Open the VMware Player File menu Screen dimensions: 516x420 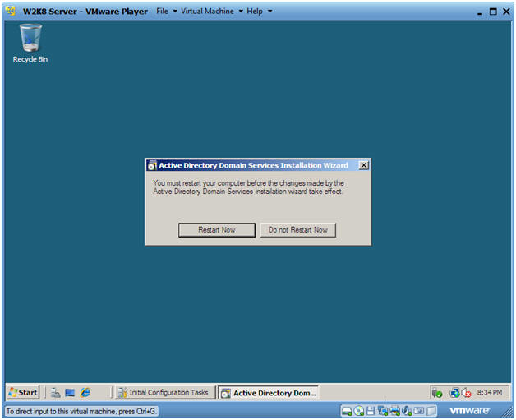pos(166,12)
